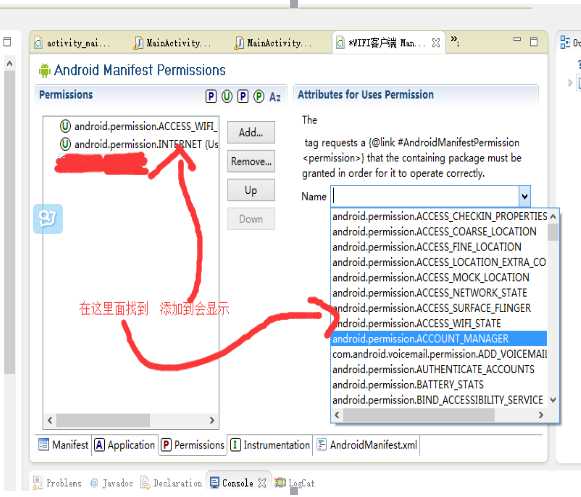Choose highlighted android.permission.ACCOUNT_MANAGER
Viewport: 581px width, 497px height.
(439, 339)
